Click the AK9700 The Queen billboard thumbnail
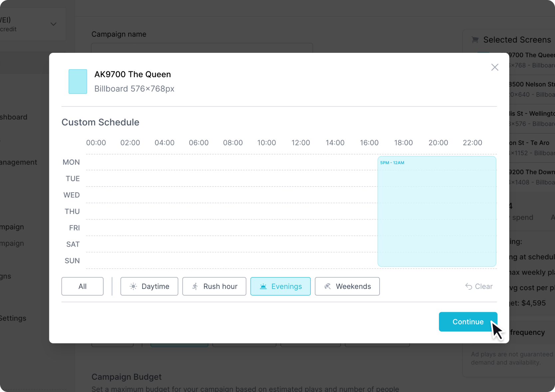Image resolution: width=555 pixels, height=392 pixels. click(x=78, y=81)
